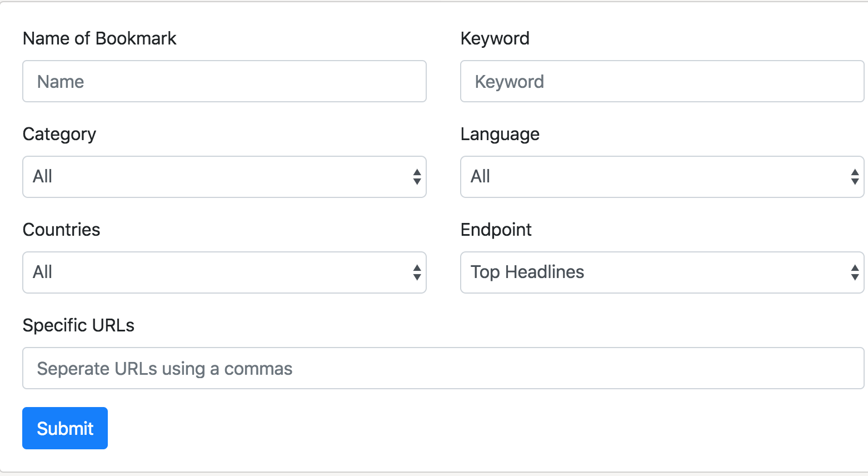The image size is (868, 476).
Task: Click the 'Keyword' field label
Action: pyautogui.click(x=495, y=38)
